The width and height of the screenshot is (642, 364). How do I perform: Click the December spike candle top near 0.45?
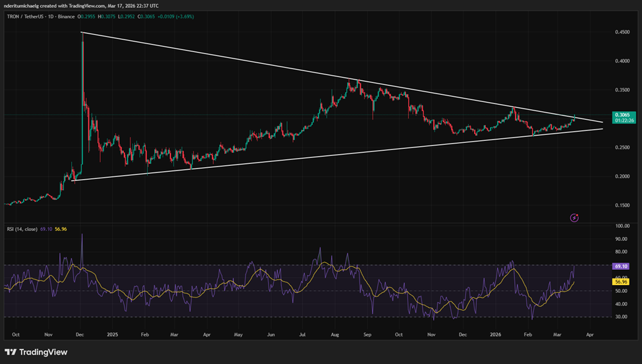point(82,34)
